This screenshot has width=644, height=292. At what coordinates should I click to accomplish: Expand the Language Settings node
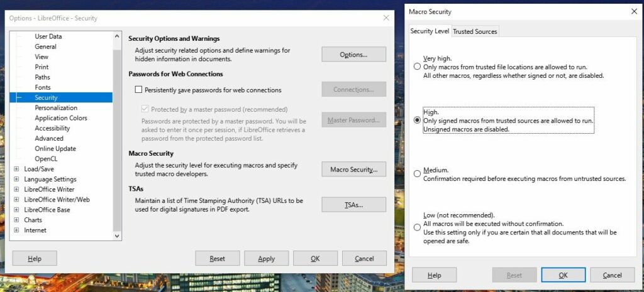16,179
